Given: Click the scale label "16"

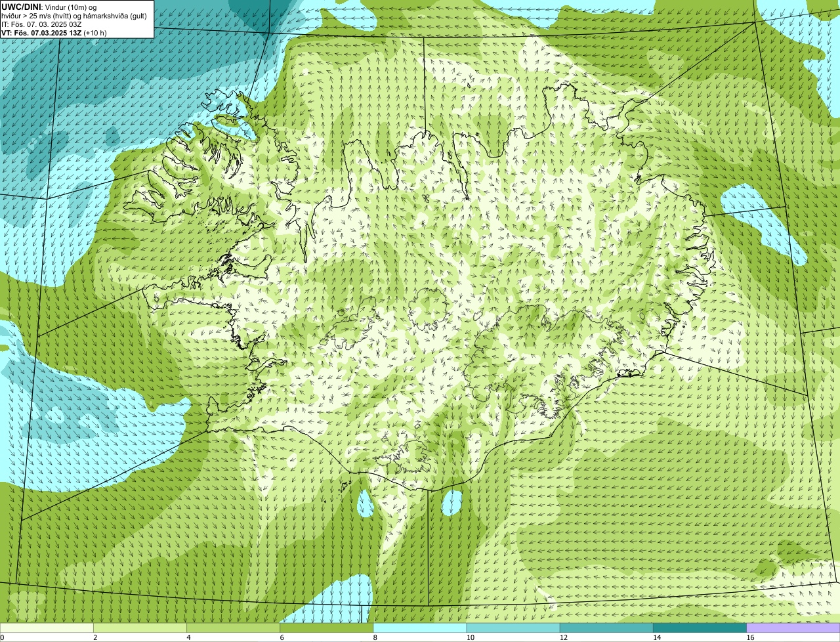Looking at the screenshot, I should click(750, 637).
